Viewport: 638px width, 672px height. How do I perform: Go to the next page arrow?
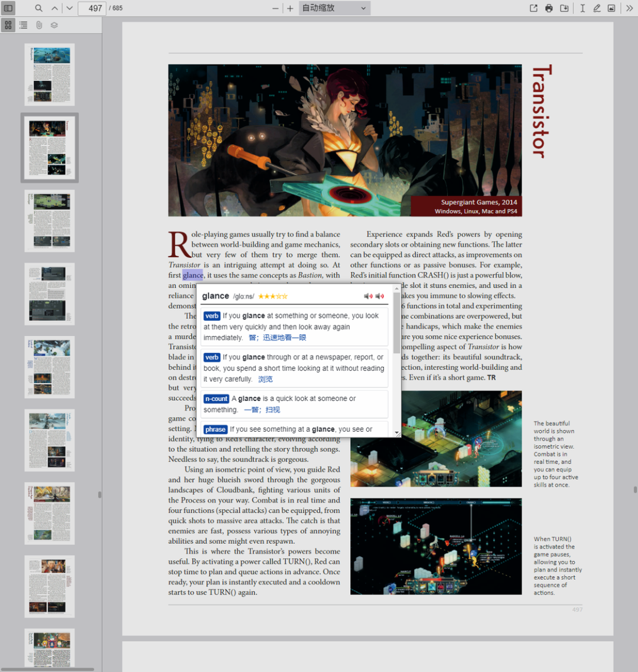coord(69,8)
